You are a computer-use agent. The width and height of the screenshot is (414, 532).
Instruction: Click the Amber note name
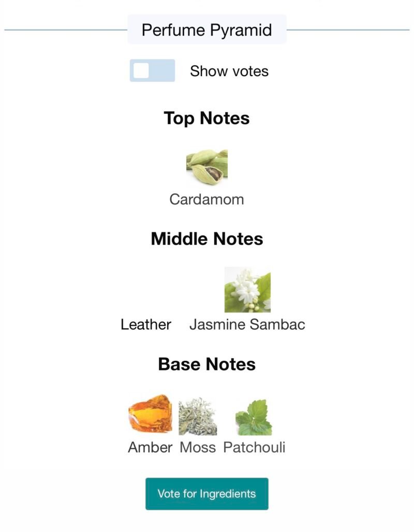[x=150, y=447]
